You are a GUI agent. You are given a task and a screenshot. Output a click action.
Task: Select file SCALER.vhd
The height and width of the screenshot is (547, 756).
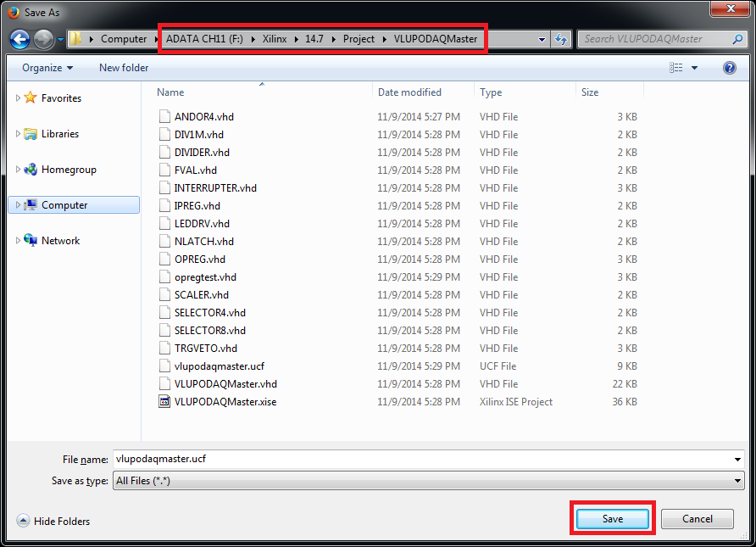click(201, 295)
